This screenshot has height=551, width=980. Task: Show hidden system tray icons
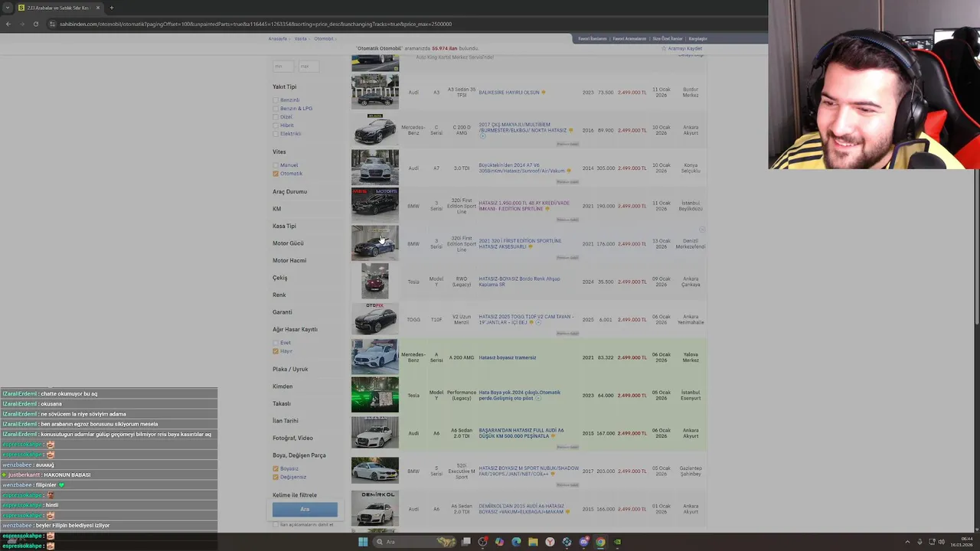pos(907,542)
